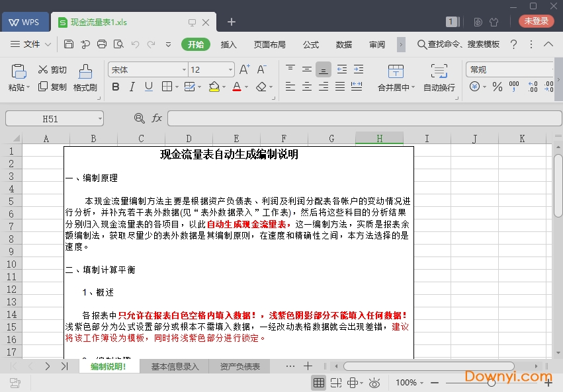Toggle the Cut (剪切) command
The image size is (563, 392).
click(52, 69)
